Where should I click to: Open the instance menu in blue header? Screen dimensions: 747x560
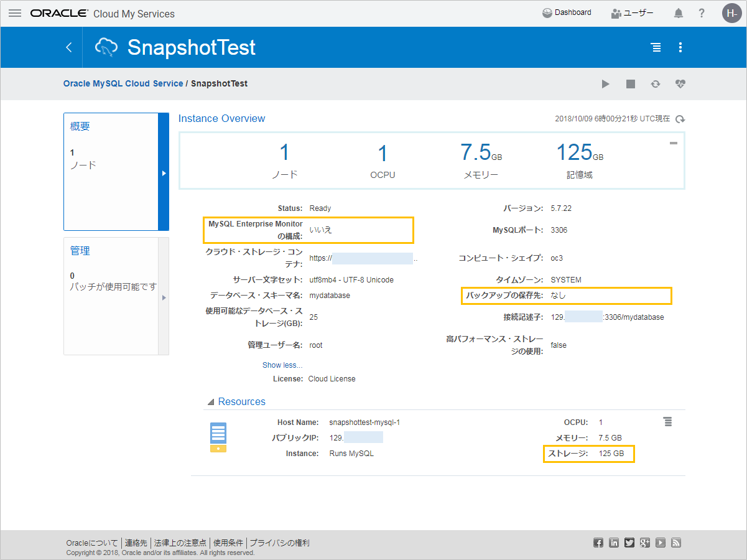click(656, 47)
